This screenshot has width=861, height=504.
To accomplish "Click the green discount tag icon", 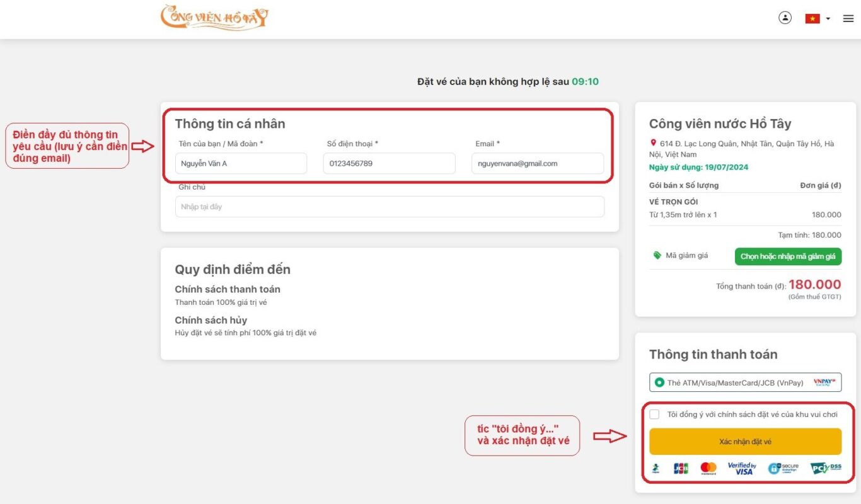I will [x=657, y=256].
